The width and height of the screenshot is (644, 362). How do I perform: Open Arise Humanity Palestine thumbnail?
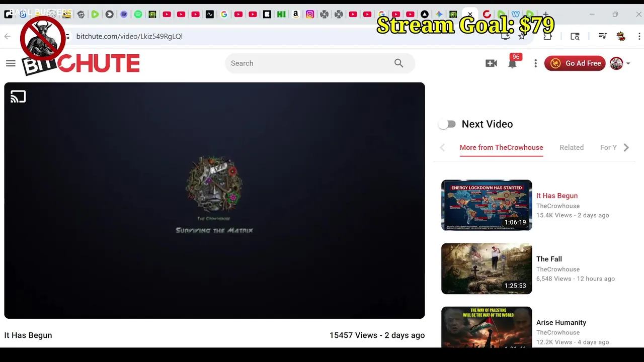click(487, 327)
